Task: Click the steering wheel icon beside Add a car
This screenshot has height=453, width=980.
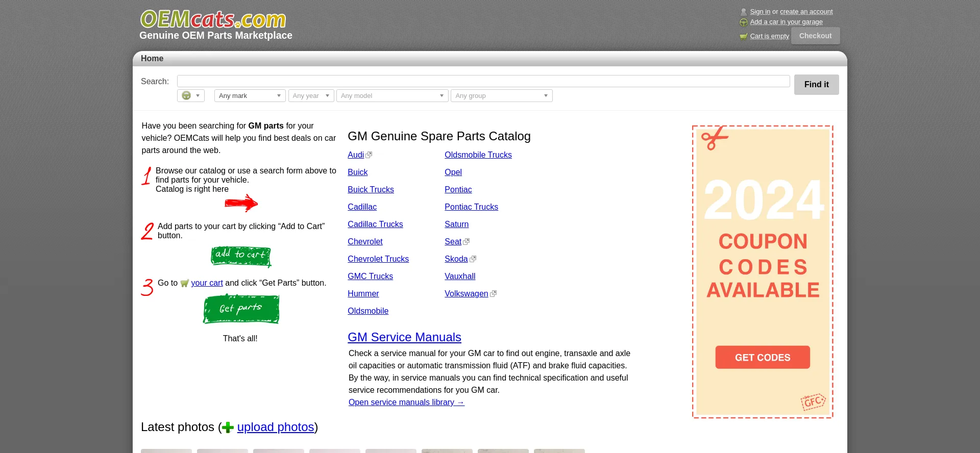Action: [x=744, y=22]
